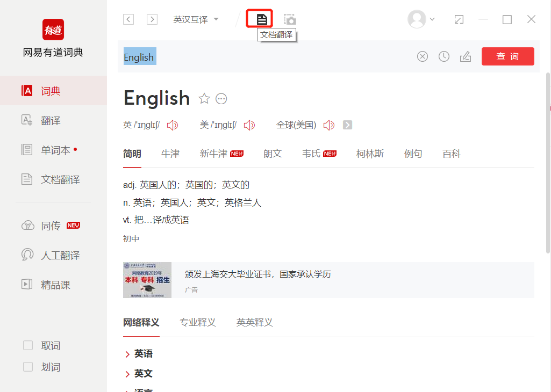Image resolution: width=551 pixels, height=392 pixels.
Task: Open the 英汉互译 language dropdown
Action: tap(196, 19)
